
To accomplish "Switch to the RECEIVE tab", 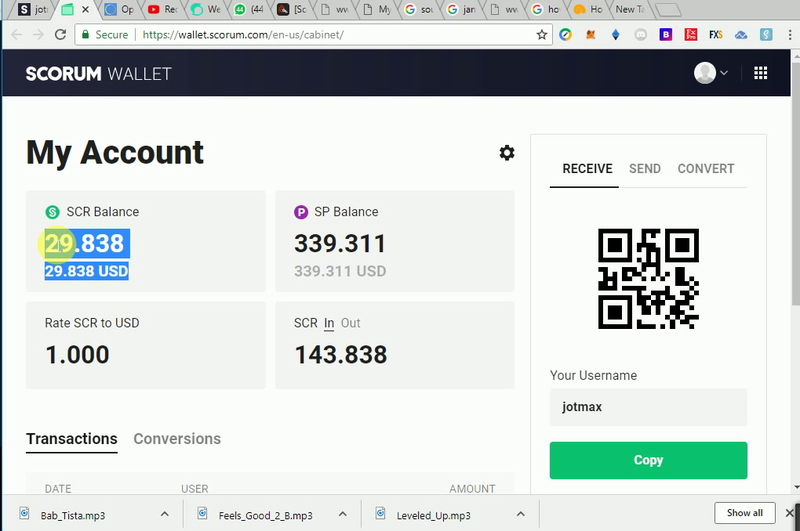I will pos(587,169).
